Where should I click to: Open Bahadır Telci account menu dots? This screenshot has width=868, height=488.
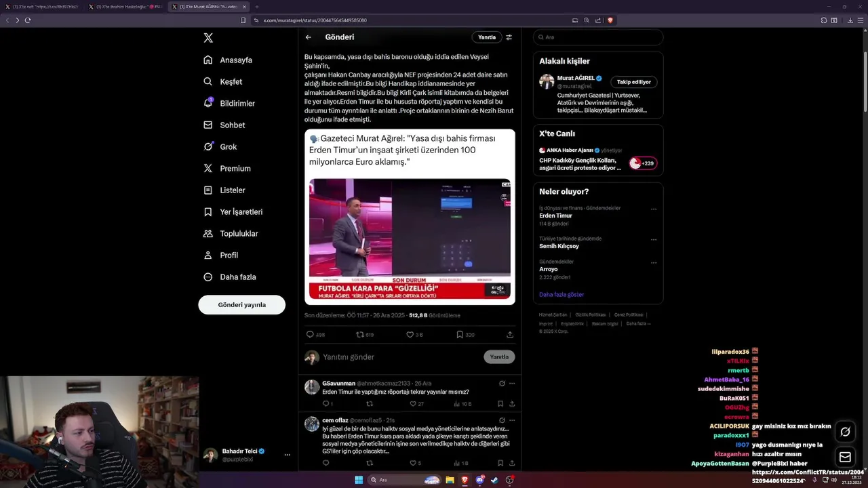point(287,455)
